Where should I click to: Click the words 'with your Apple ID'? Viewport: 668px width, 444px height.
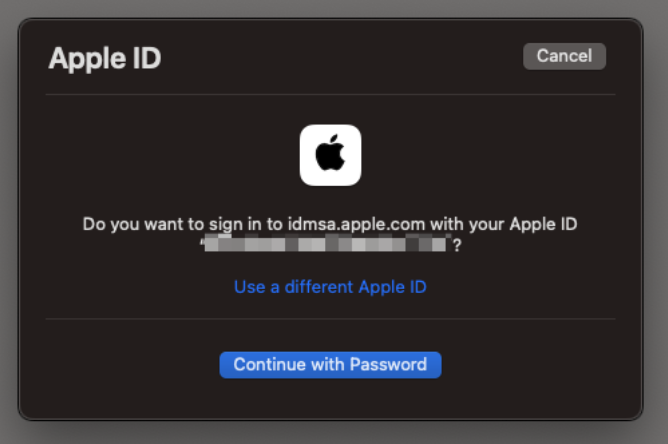point(504,224)
